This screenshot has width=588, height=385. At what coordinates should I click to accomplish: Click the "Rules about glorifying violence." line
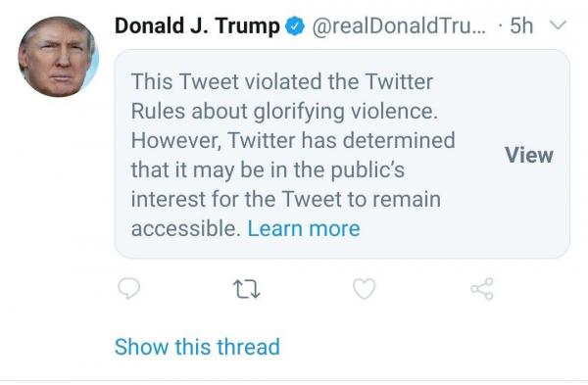(x=284, y=112)
